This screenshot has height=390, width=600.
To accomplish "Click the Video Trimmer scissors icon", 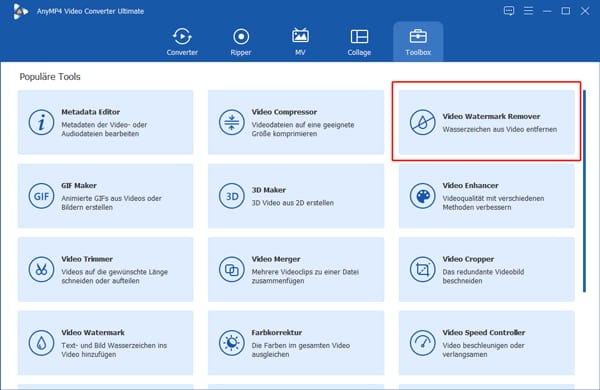I will pyautogui.click(x=41, y=269).
